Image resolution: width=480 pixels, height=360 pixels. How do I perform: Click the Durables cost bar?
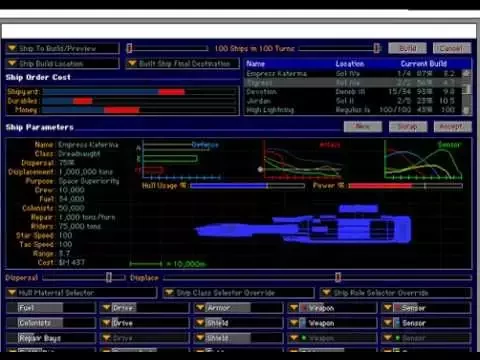click(140, 101)
